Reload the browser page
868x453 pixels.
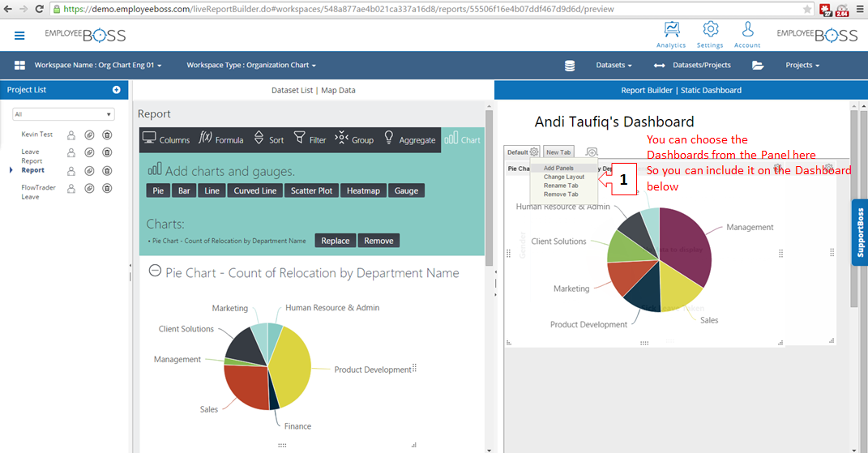click(x=39, y=9)
